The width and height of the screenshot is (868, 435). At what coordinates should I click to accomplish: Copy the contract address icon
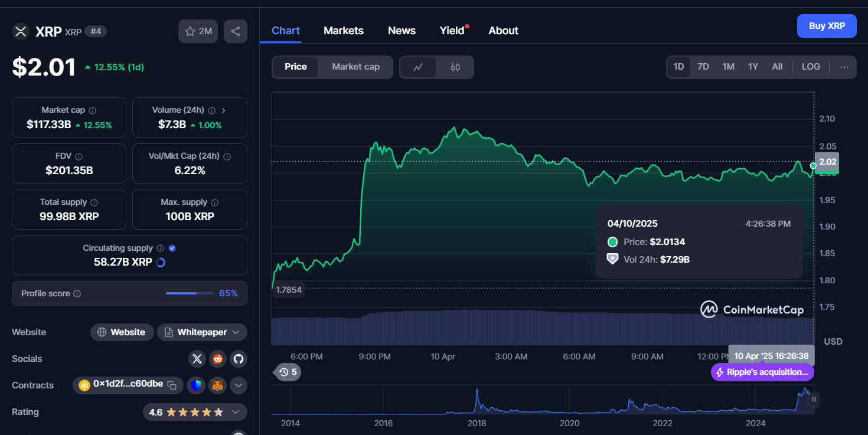coord(172,385)
